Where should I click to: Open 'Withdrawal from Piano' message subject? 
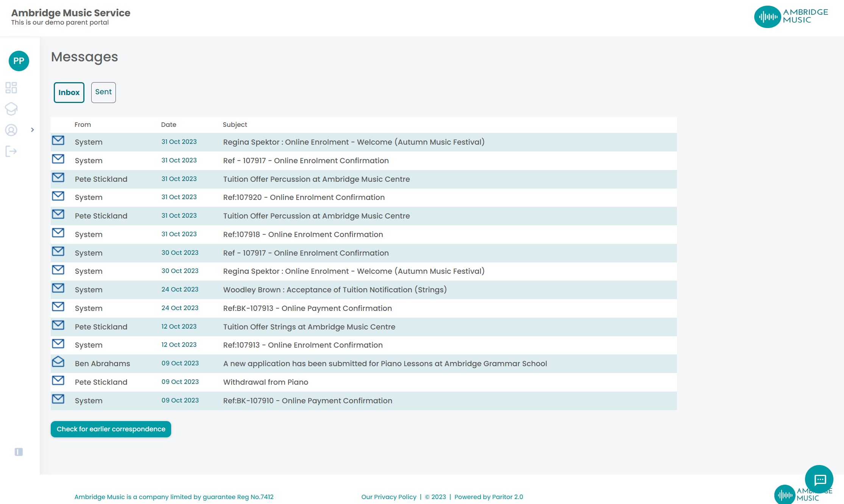tap(265, 382)
